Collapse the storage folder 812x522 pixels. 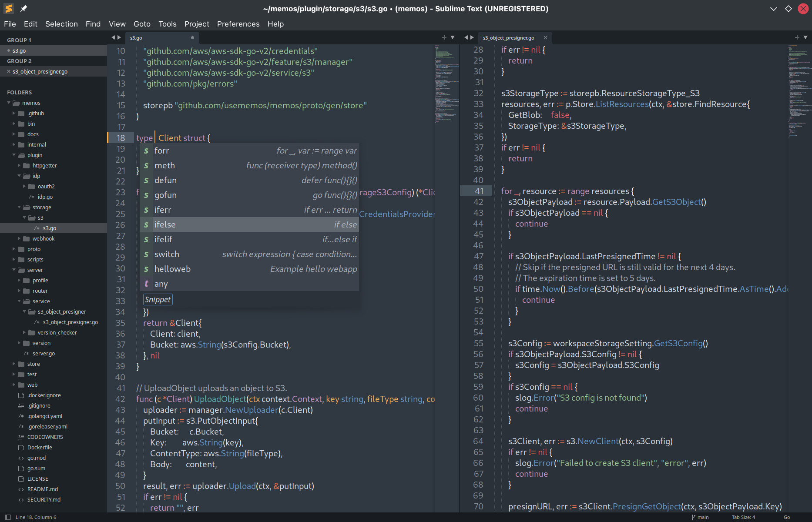[x=19, y=207]
